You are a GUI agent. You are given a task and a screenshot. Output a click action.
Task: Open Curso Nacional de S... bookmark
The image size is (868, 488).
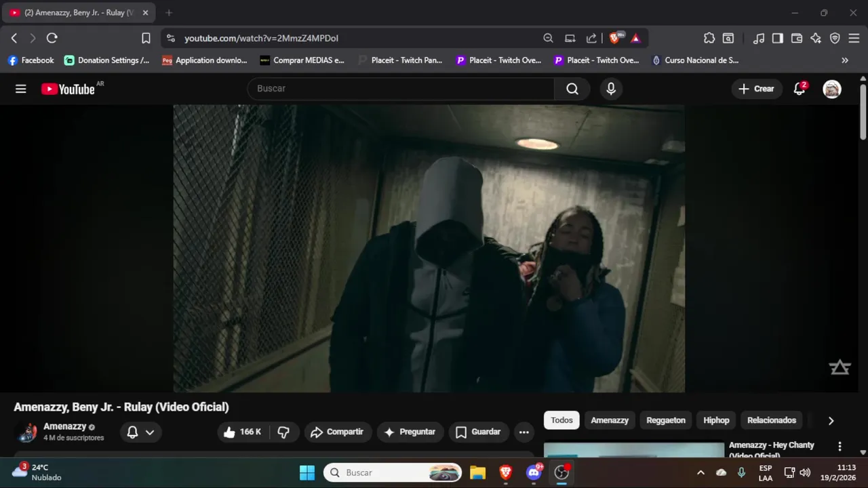point(695,60)
